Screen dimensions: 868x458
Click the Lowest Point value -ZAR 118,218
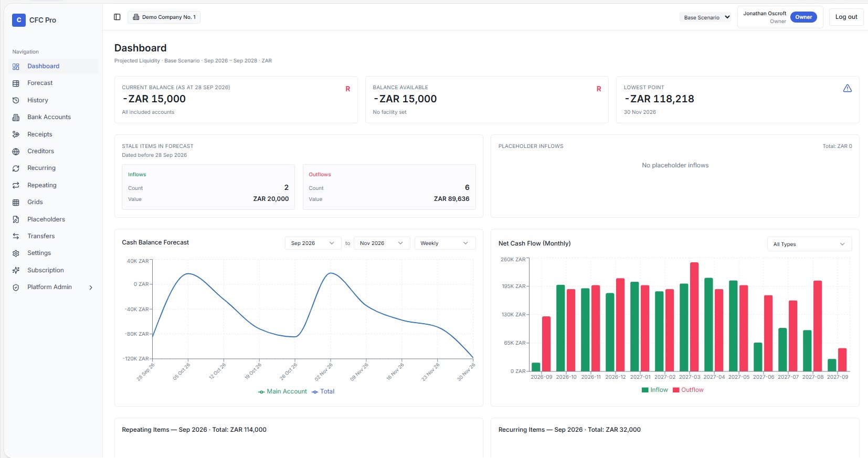point(659,99)
